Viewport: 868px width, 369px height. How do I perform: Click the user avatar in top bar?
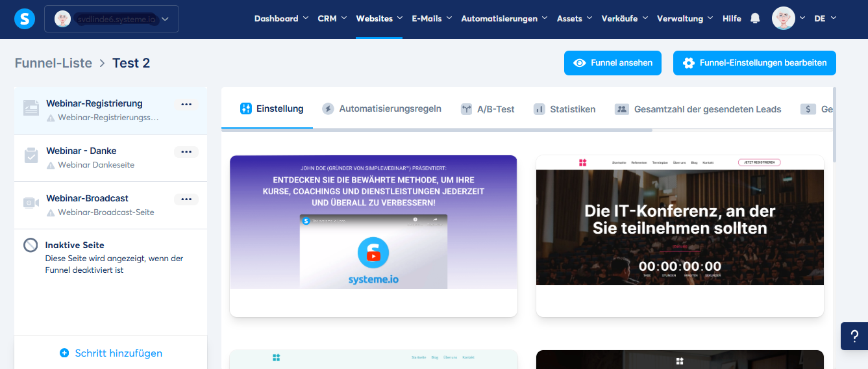[x=784, y=18]
